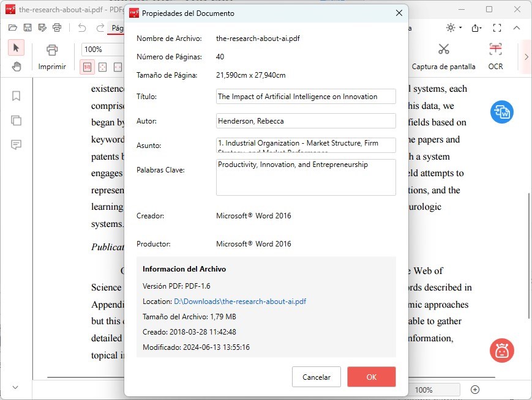This screenshot has width=532, height=400.
Task: Toggle fullscreen mode icon
Action: pyautogui.click(x=497, y=28)
